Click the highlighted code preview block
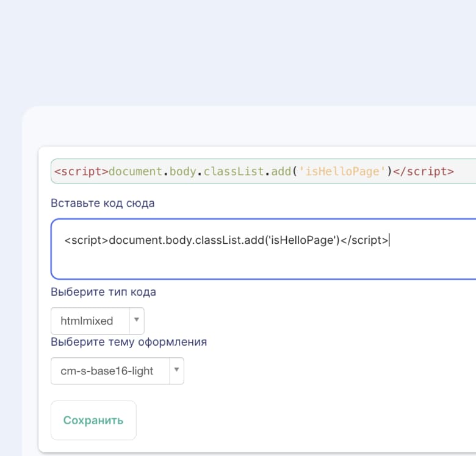This screenshot has width=476, height=456. (x=264, y=171)
